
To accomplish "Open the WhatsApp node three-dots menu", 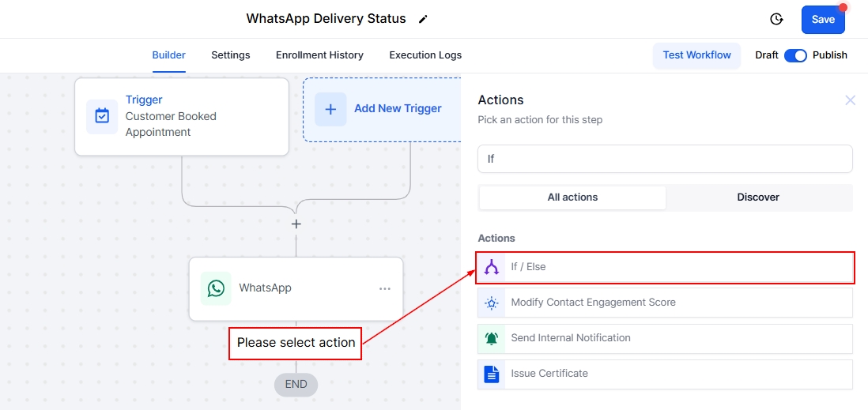I will 385,288.
